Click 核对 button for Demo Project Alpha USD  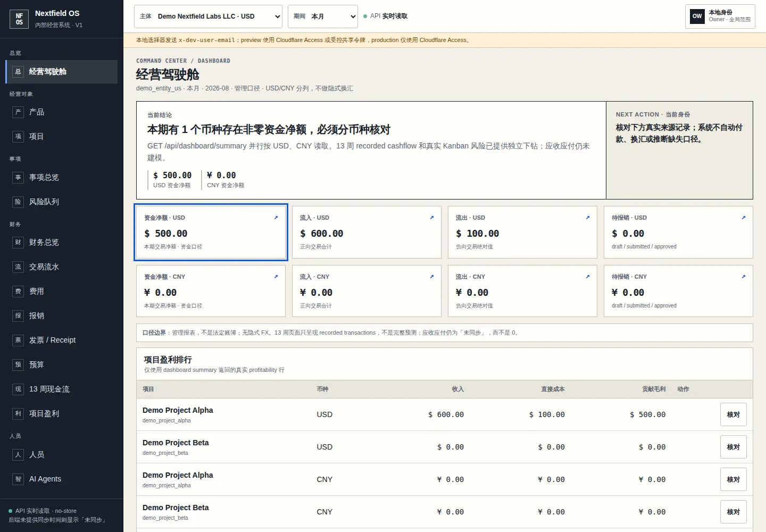click(734, 414)
